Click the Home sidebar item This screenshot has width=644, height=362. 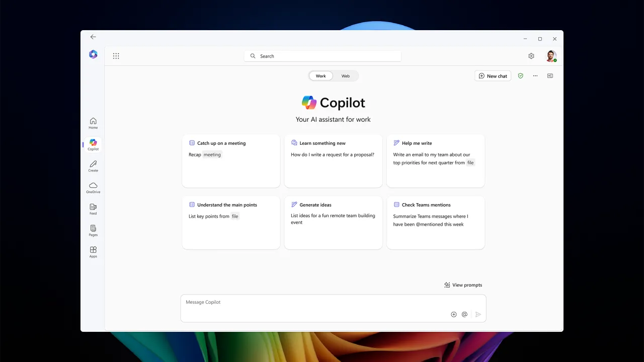[x=93, y=123]
